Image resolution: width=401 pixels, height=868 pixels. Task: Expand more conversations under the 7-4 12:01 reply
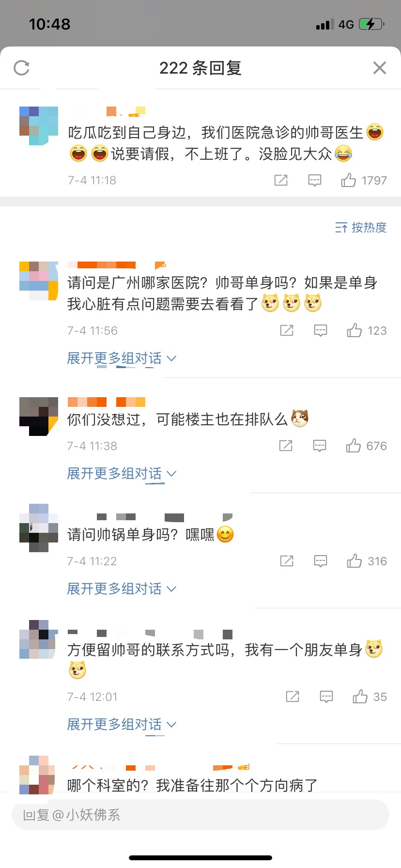coord(122,725)
